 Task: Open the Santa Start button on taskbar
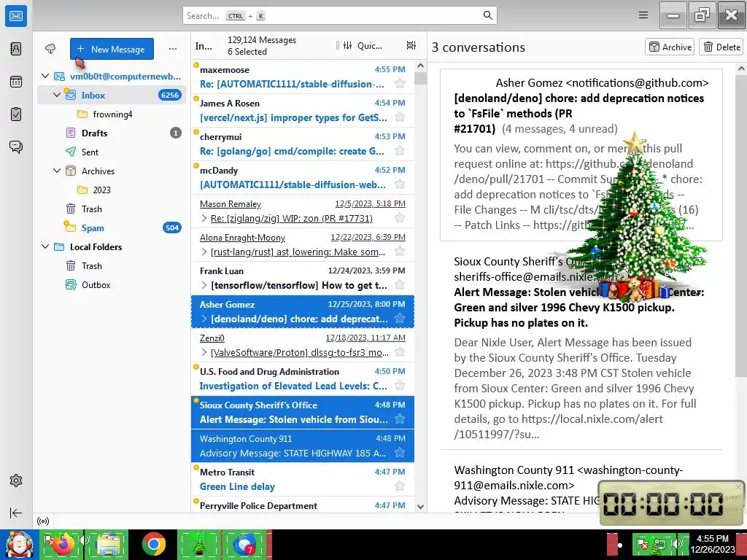[19, 545]
